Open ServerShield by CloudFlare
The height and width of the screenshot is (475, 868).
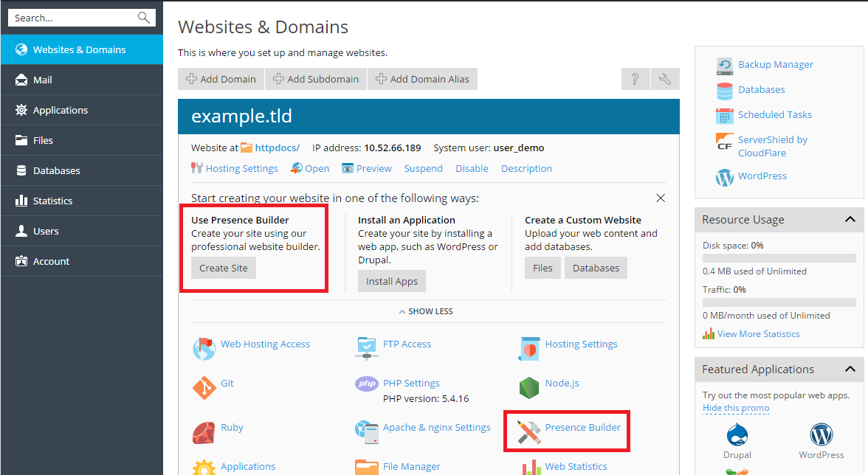[x=772, y=144]
